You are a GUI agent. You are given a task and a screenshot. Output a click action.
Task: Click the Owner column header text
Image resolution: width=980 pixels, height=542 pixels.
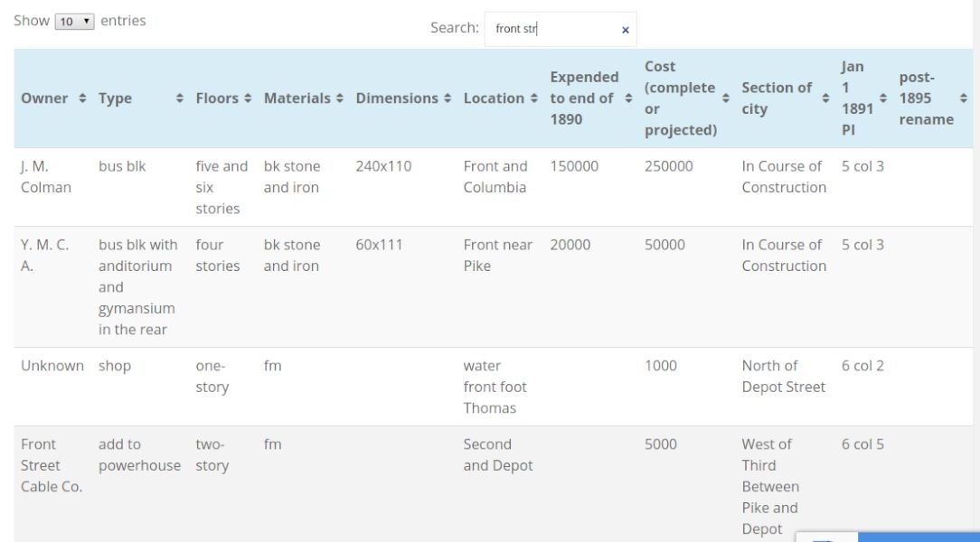(44, 98)
